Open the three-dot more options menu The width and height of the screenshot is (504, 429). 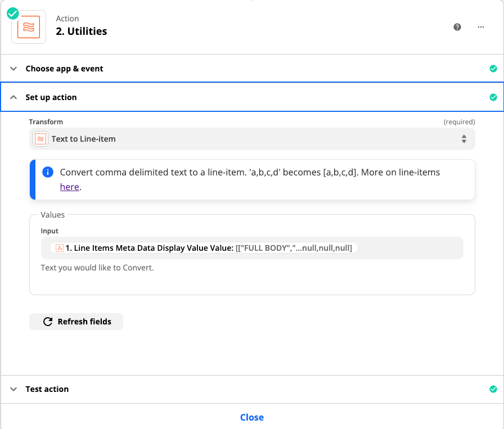click(x=480, y=27)
